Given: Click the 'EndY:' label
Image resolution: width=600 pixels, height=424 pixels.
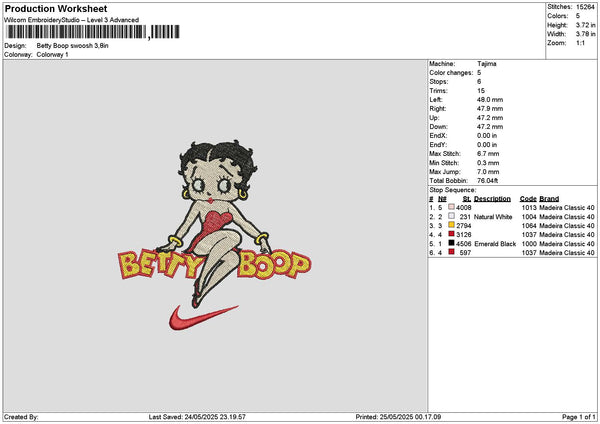Looking at the screenshot, I should pos(438,145).
